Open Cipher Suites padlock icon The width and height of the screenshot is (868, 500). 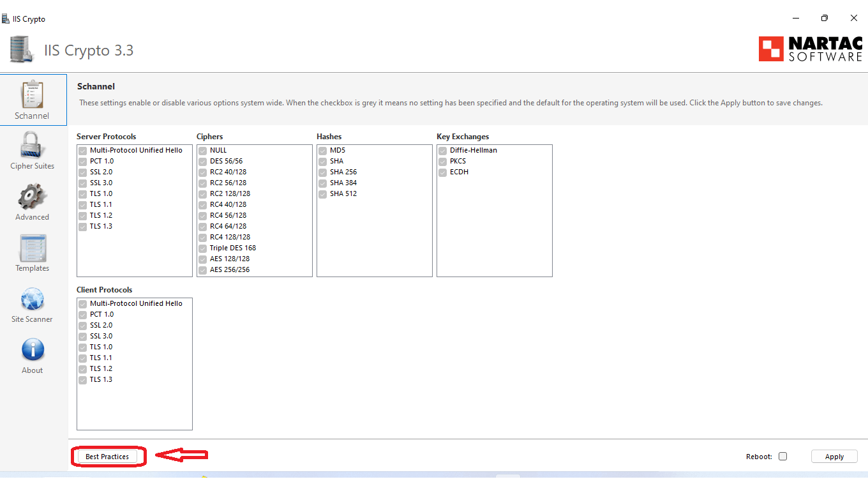click(33, 144)
